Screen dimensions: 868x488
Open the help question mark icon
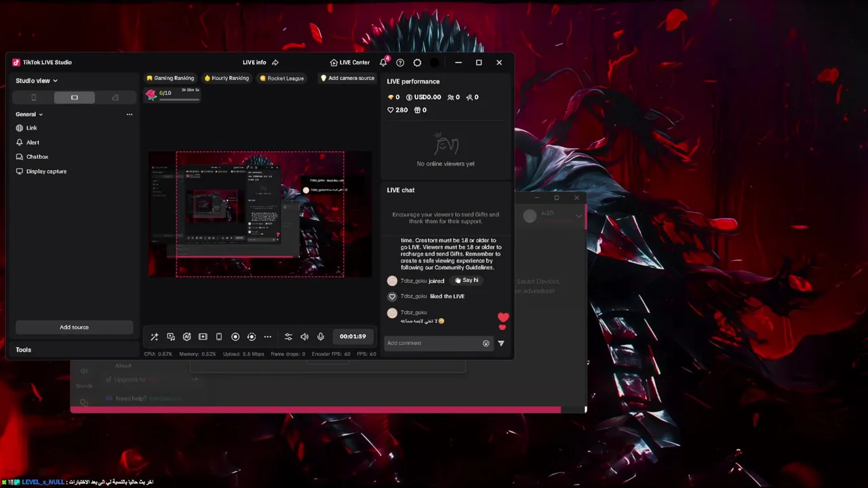coord(400,62)
